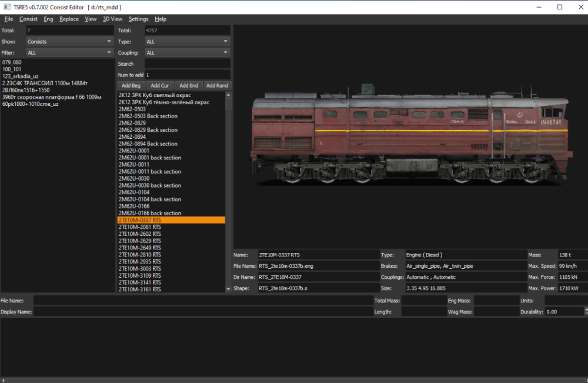The height and width of the screenshot is (383, 588).
Task: Choose 2TE10M-2081 RTS from the list
Action: coord(139,227)
